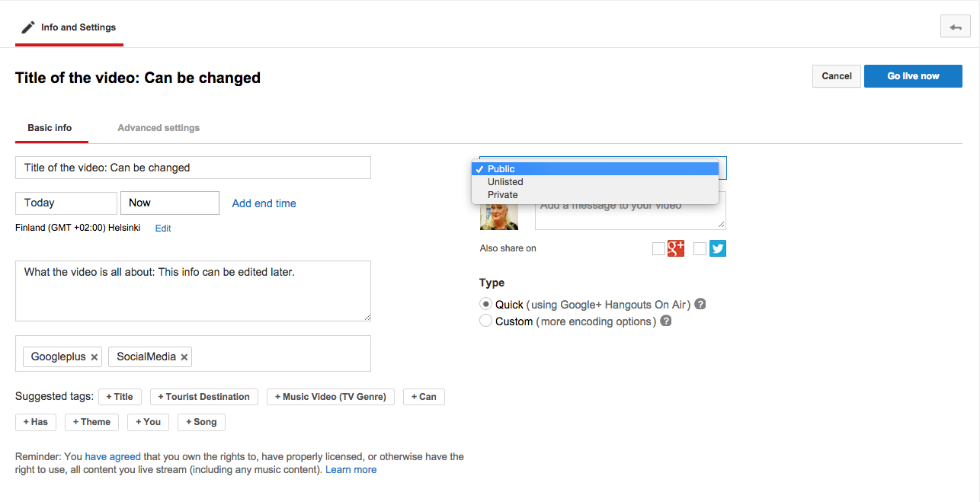
Task: Choose Private from the privacy dropdown
Action: (502, 195)
